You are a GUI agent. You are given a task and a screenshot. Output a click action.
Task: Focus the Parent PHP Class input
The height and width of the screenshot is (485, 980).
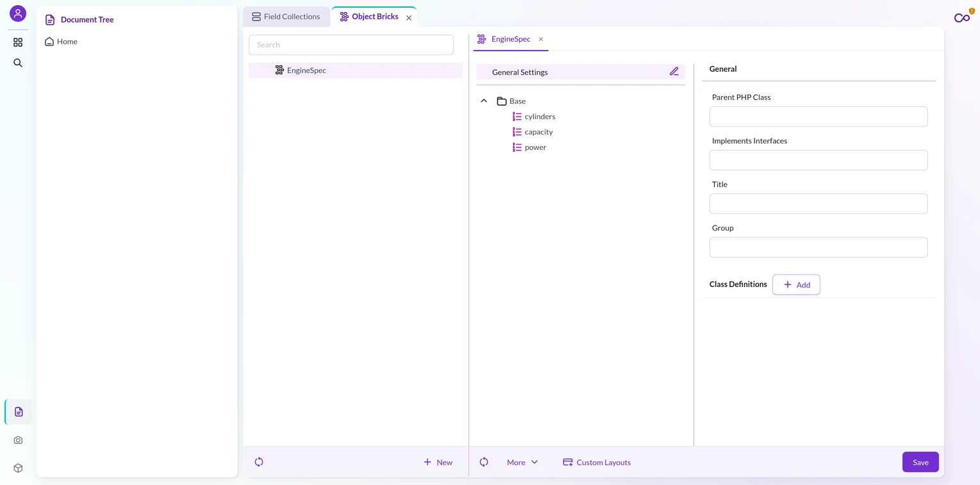818,117
